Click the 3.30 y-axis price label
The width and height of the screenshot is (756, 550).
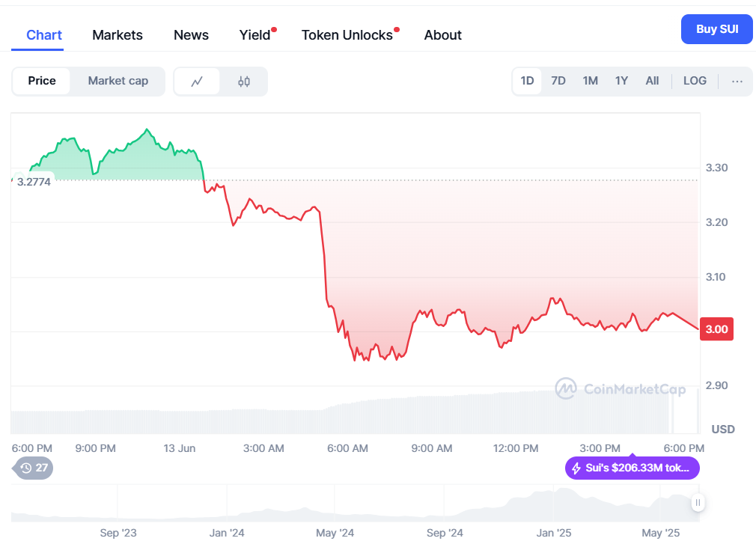pyautogui.click(x=716, y=168)
